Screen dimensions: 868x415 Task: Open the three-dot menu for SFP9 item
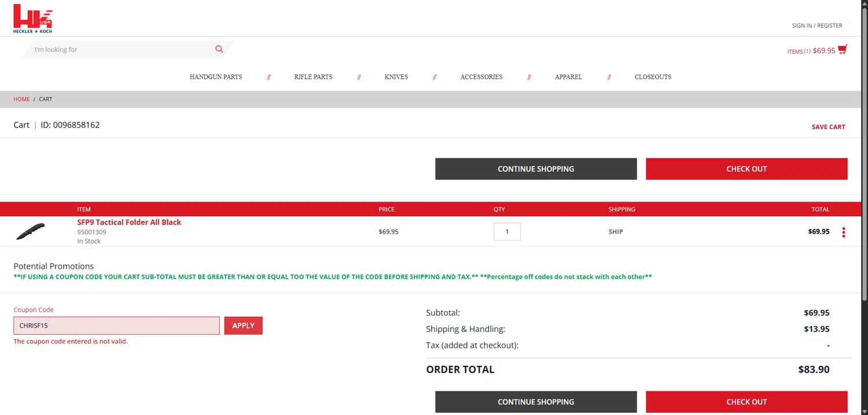click(x=844, y=232)
